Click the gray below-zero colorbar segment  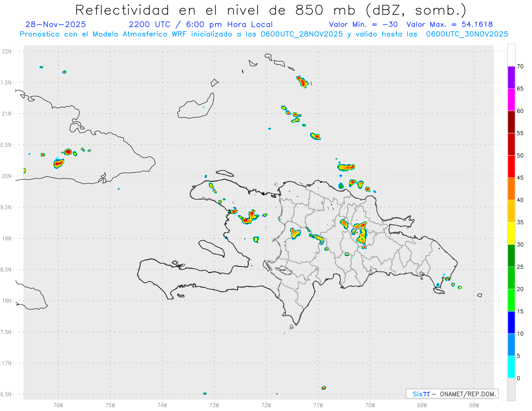coord(511,389)
